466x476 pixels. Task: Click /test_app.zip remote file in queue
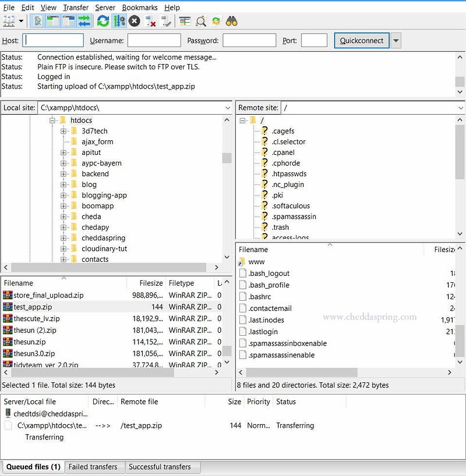[141, 425]
